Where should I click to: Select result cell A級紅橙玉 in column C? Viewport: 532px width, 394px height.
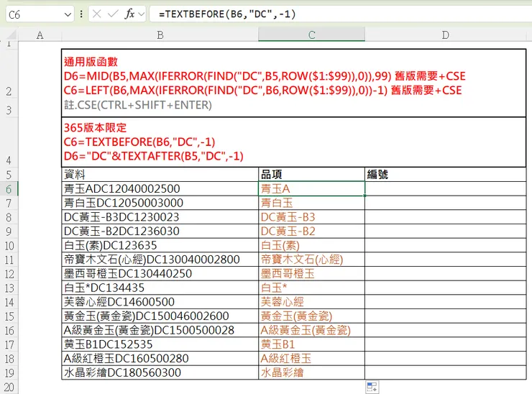click(311, 358)
